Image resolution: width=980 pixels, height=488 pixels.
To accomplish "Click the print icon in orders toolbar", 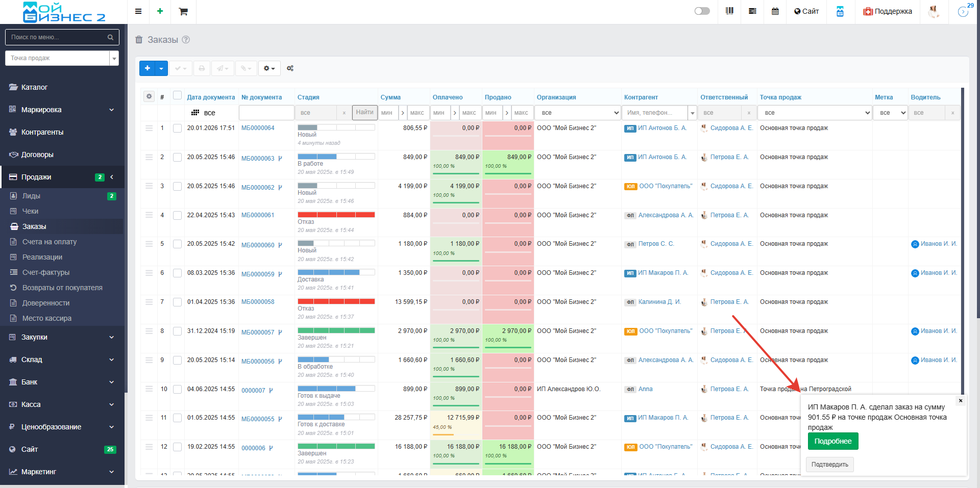I will coord(202,68).
